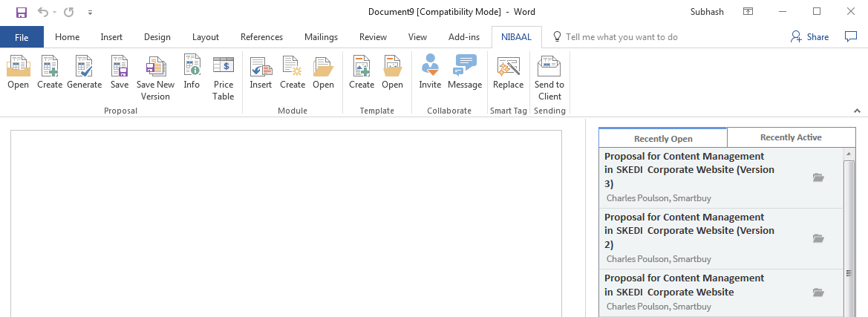Click Save New Version
The height and width of the screenshot is (317, 868).
coord(155,77)
